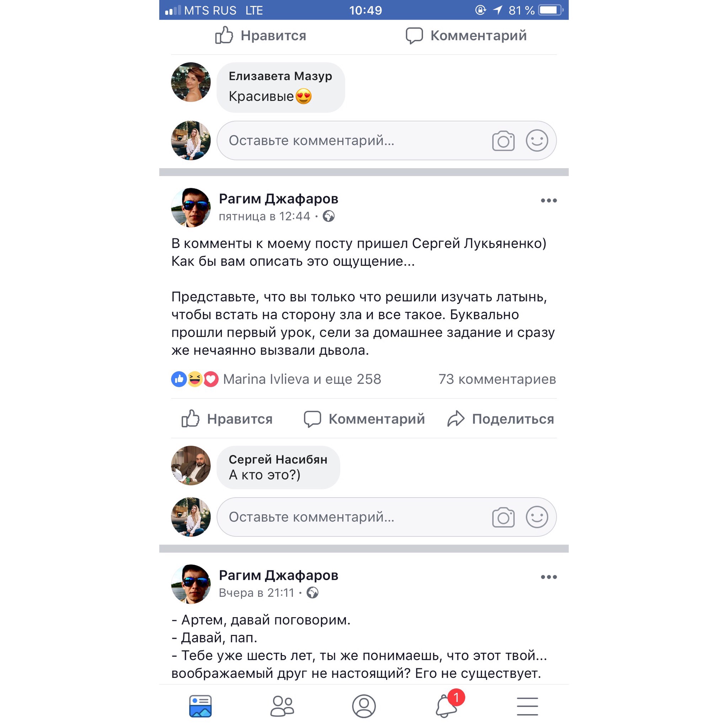Screen dimensions: 728x728
Task: Tap emoji icon in lower comment field
Action: coord(536,517)
